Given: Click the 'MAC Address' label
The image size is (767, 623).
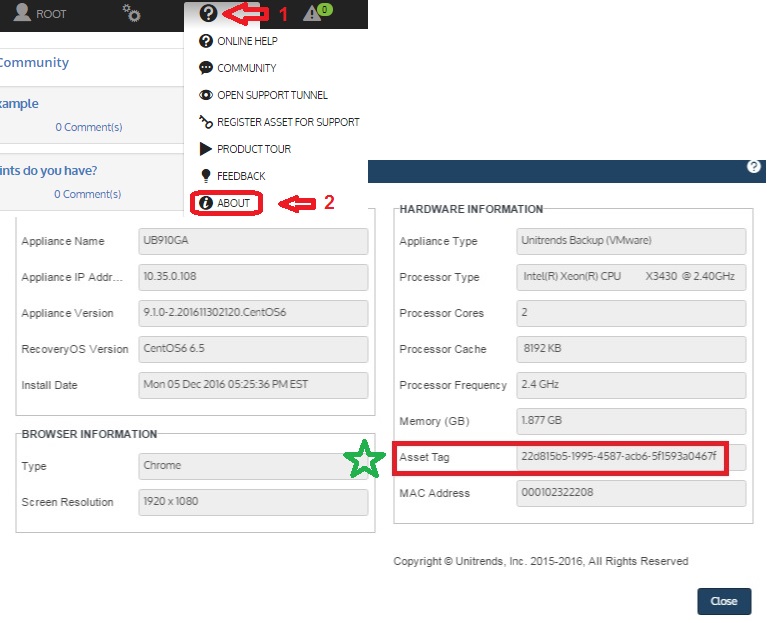Looking at the screenshot, I should (x=434, y=493).
